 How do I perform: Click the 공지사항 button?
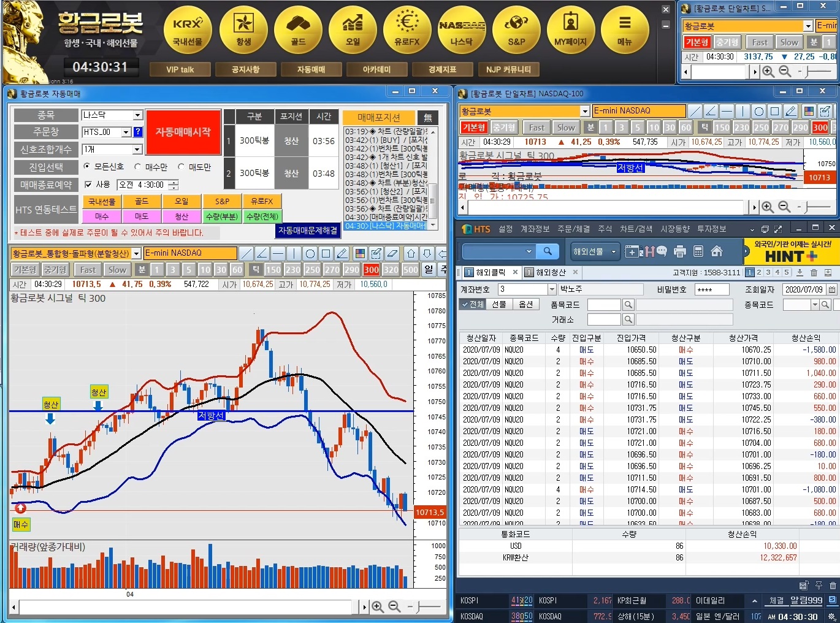coord(245,69)
